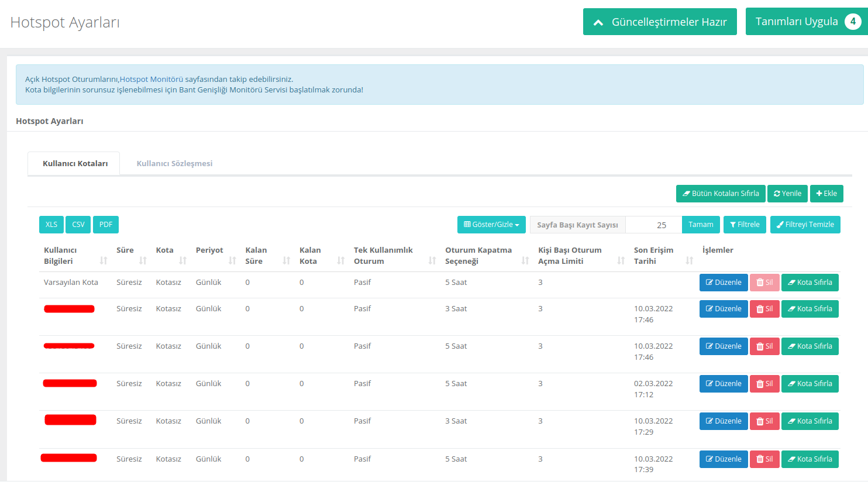Expand Güncelleştirmeler Hazır panel
Image resolution: width=868 pixels, height=485 pixels.
(x=660, y=22)
